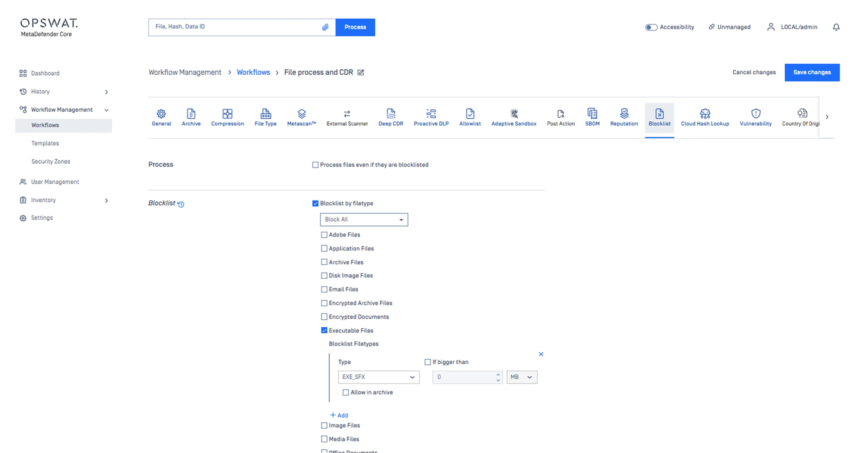Click the Add filetype link
Screen dimensions: 868x453
pyautogui.click(x=339, y=415)
